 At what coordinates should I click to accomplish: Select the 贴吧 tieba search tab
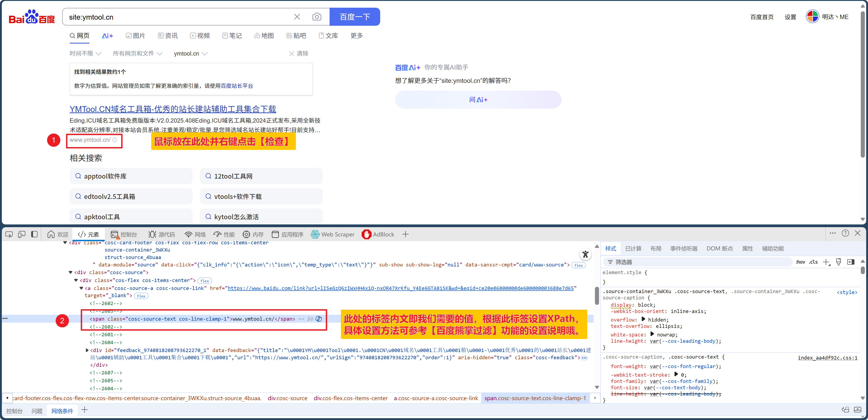(296, 36)
